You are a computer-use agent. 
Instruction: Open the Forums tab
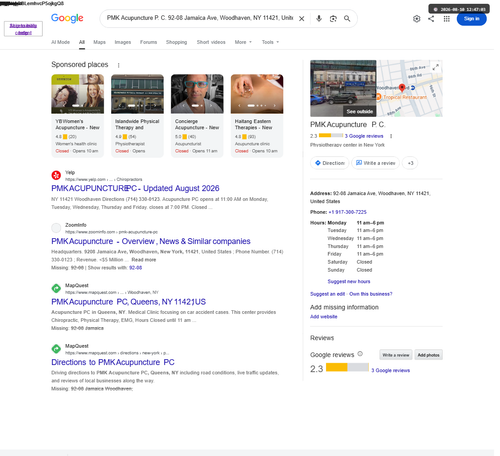(148, 42)
